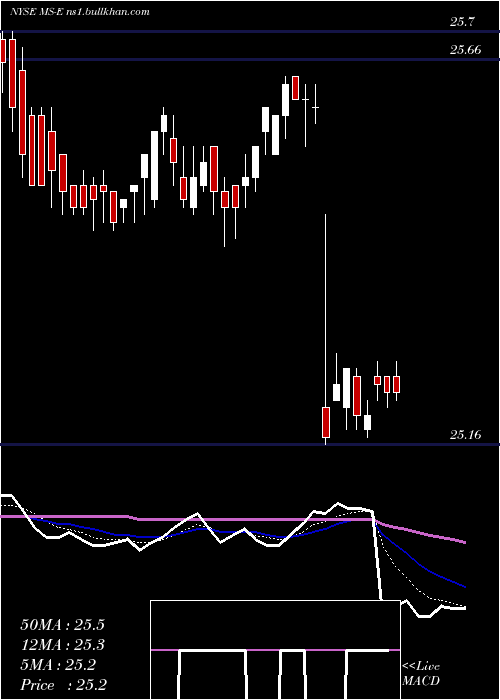Select the 25.66 price level label
This screenshot has height=700, width=500.
point(466,50)
